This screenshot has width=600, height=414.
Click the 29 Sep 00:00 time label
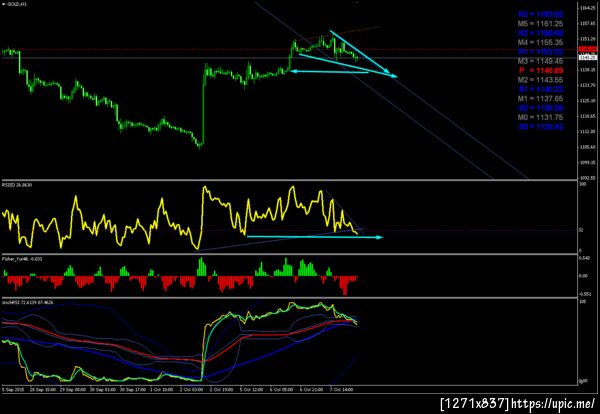[x=73, y=390]
